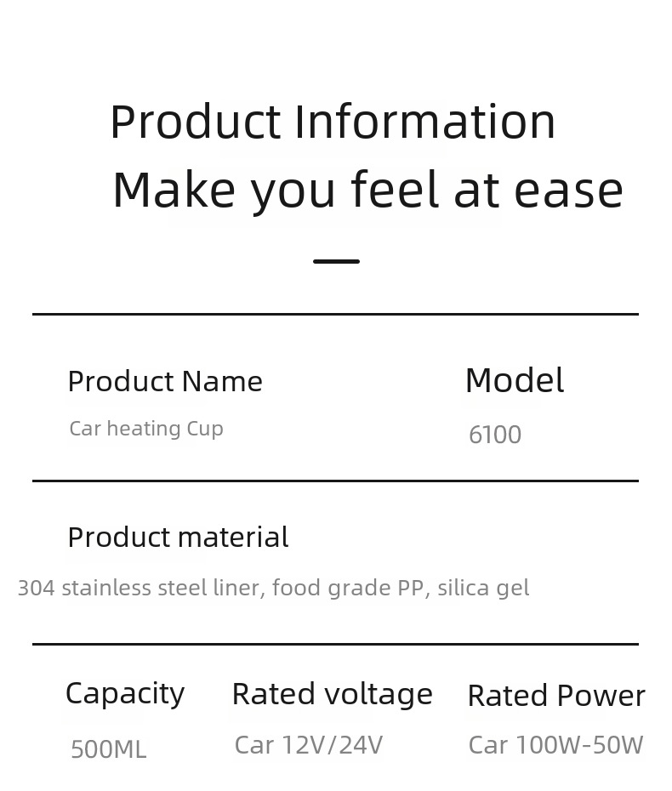
Task: Click the "Product Information" heading
Action: tap(333, 122)
